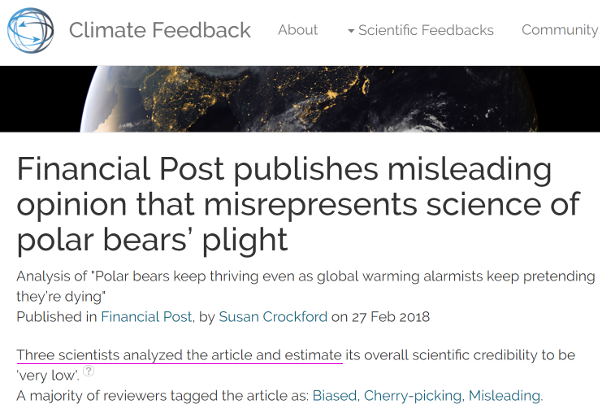Open the Community menu item
Image resolution: width=600 pixels, height=413 pixels.
click(559, 30)
